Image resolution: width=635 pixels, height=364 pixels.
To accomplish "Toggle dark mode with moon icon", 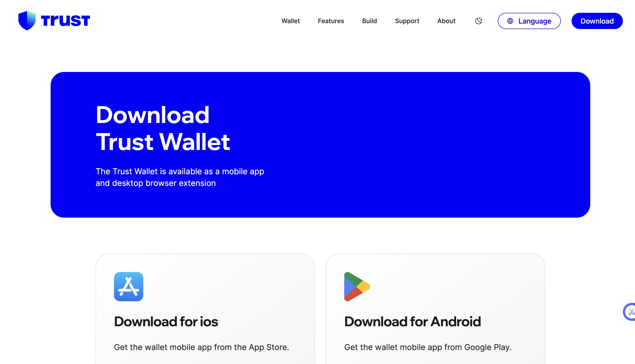I will [479, 20].
